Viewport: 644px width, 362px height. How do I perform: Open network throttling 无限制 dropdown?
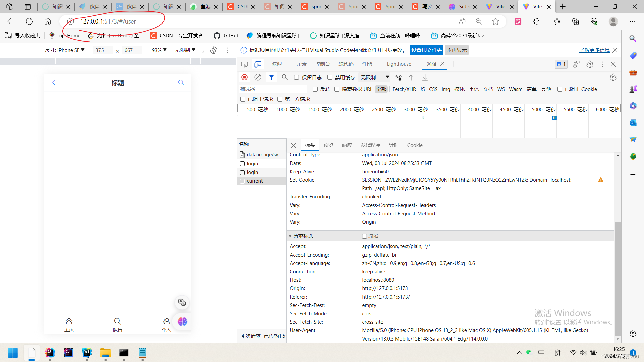tap(374, 77)
